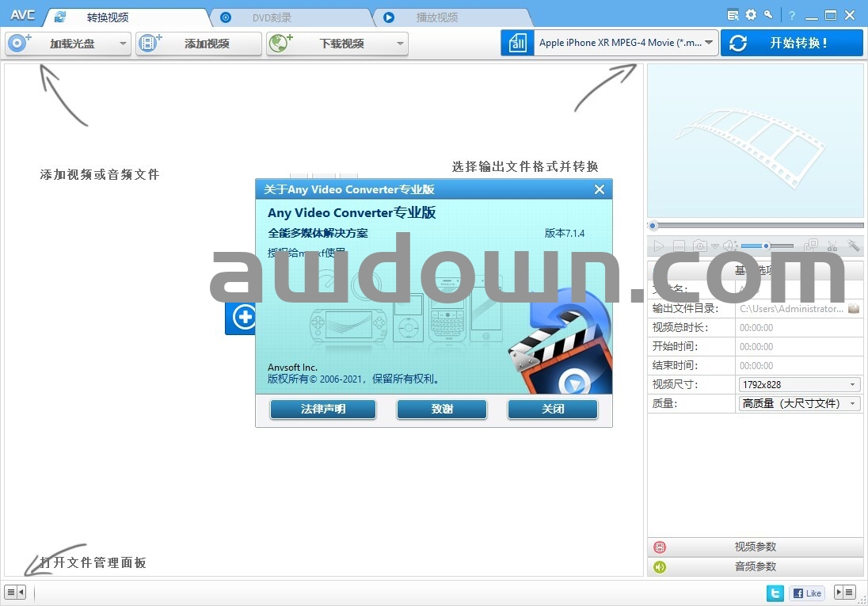
Task: Toggle the file management panel at bottom left
Action: (x=15, y=592)
